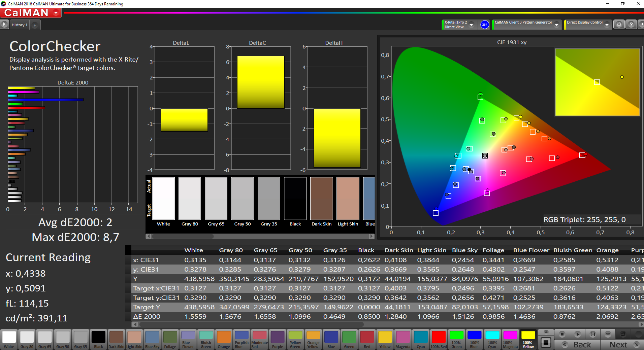
Task: Open the workflow sidebar arrow button
Action: (4, 25)
